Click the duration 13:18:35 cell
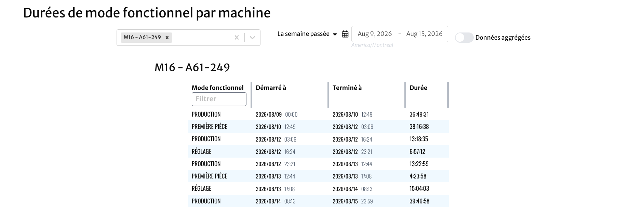 coord(419,139)
